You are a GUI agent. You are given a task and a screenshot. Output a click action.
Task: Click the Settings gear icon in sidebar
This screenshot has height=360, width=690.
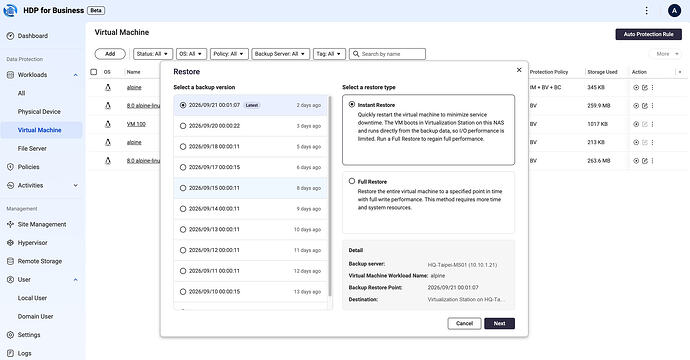[x=11, y=335]
